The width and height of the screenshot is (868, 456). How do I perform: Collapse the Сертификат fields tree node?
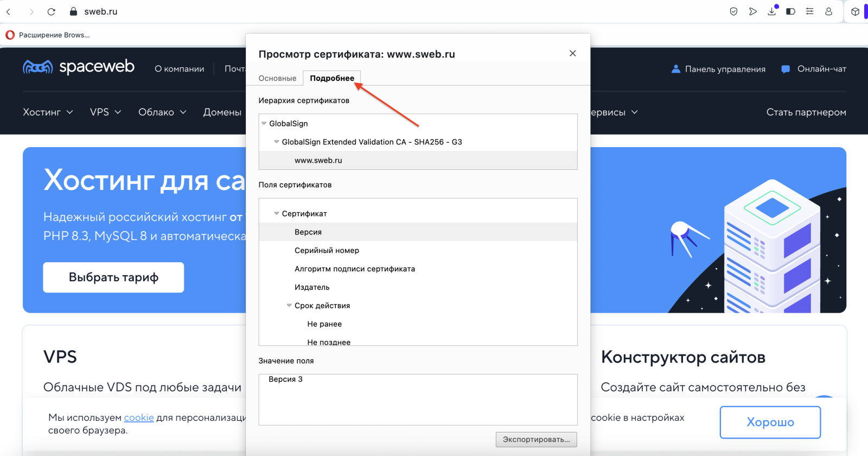coord(277,214)
